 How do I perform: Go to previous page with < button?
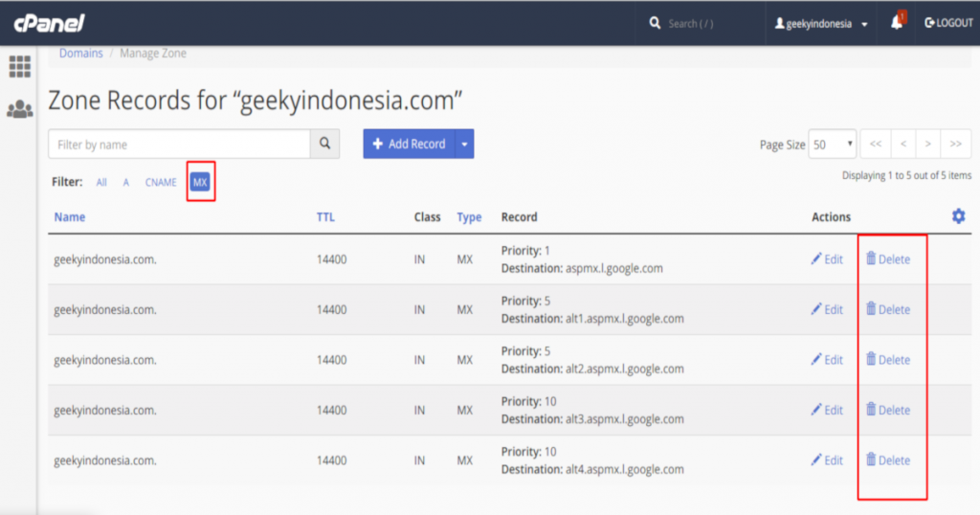coord(903,144)
